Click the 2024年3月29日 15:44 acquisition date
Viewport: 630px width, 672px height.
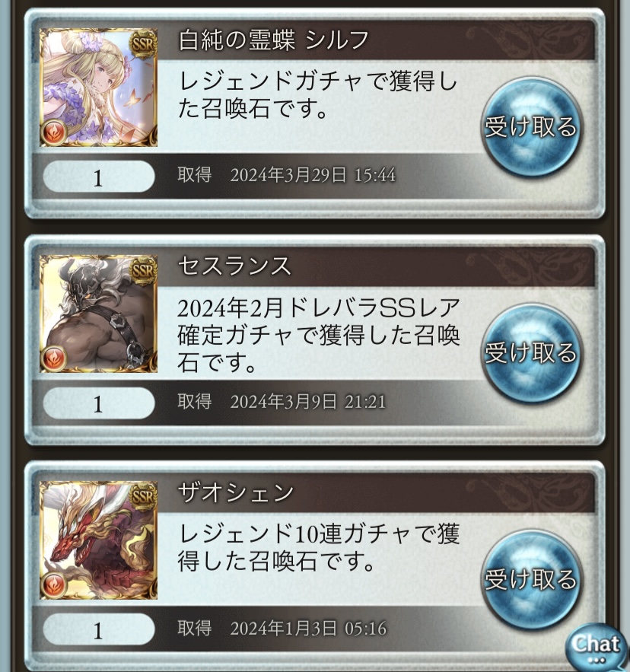click(313, 175)
